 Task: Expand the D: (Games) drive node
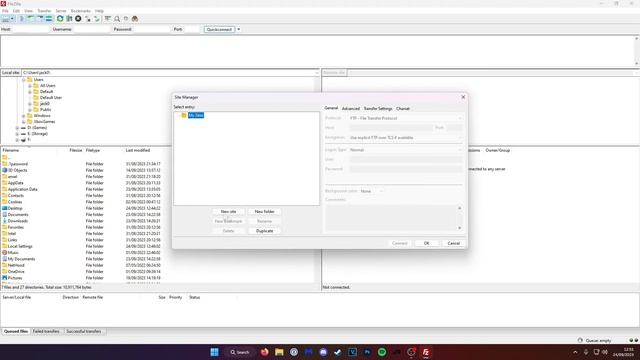pos(18,128)
